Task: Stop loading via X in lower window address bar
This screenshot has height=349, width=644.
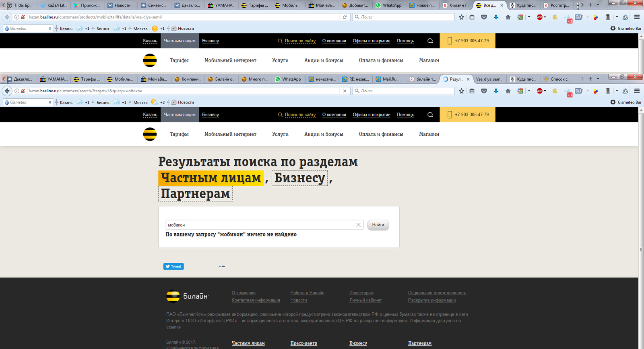Action: [x=345, y=91]
